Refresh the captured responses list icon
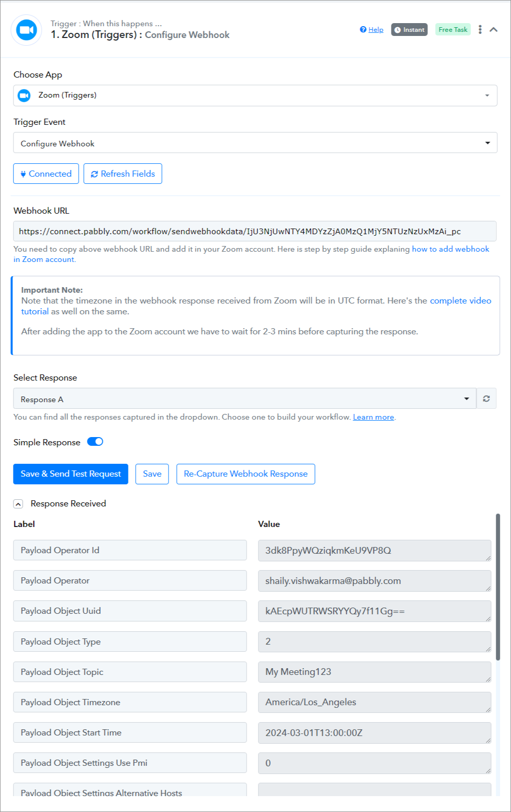511x812 pixels. pos(486,399)
